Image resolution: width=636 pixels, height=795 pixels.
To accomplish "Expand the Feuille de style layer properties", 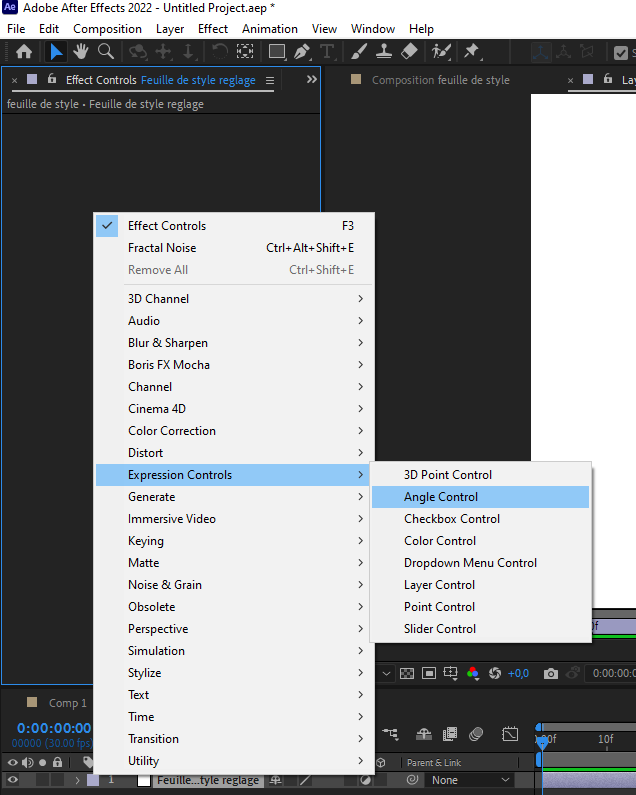I will click(x=77, y=780).
